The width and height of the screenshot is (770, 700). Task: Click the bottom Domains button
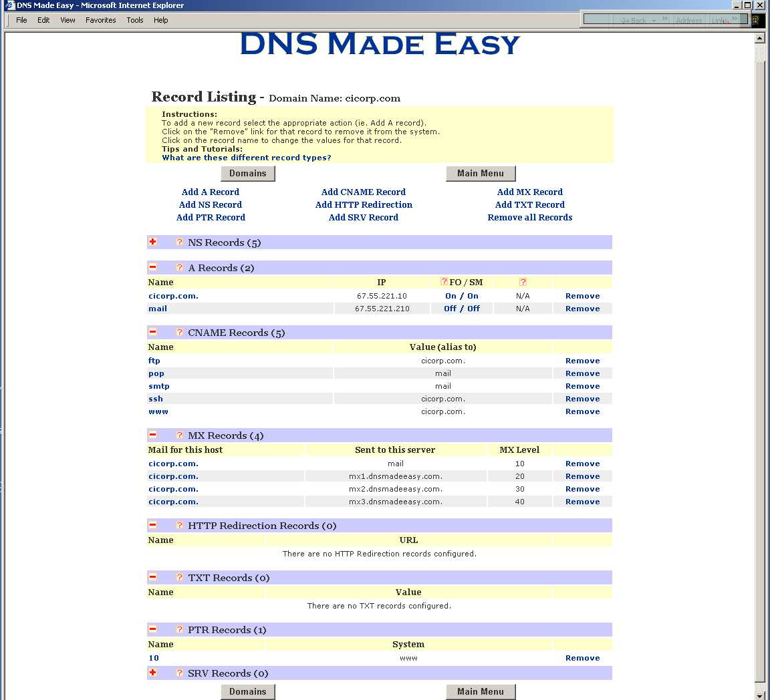(248, 692)
